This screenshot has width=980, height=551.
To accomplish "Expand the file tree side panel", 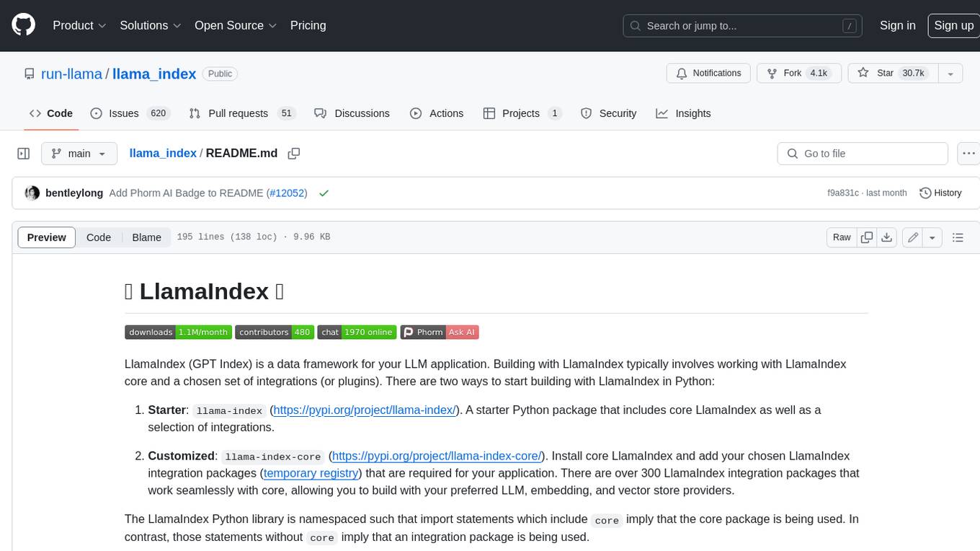I will coord(23,154).
